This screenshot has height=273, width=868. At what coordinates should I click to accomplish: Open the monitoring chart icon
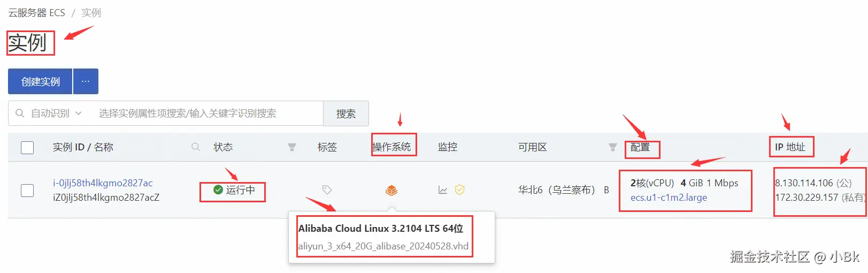(443, 190)
